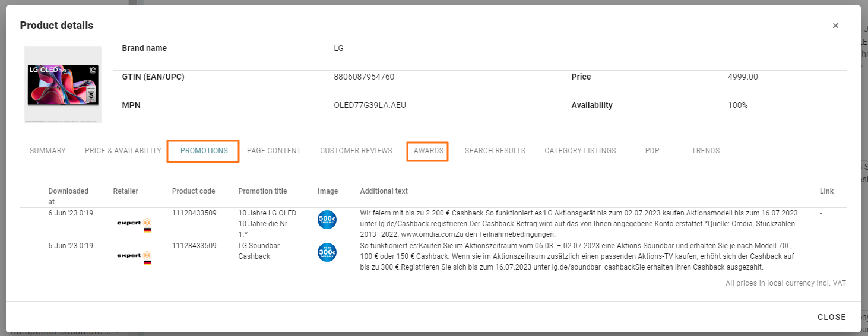
Task: View the Category Listings tab
Action: click(x=580, y=151)
